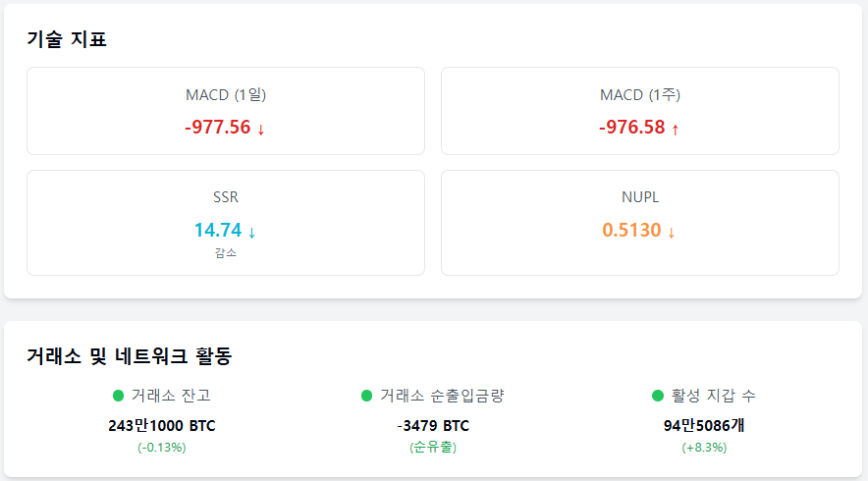The image size is (868, 481).
Task: Click the green dot beside 거래소 잔고
Action: pos(118,396)
